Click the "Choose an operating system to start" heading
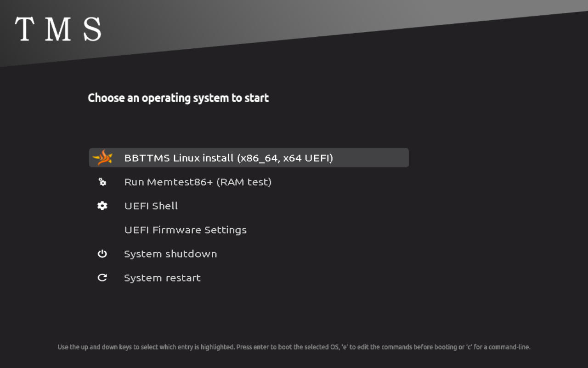Image resolution: width=588 pixels, height=368 pixels. pos(178,98)
